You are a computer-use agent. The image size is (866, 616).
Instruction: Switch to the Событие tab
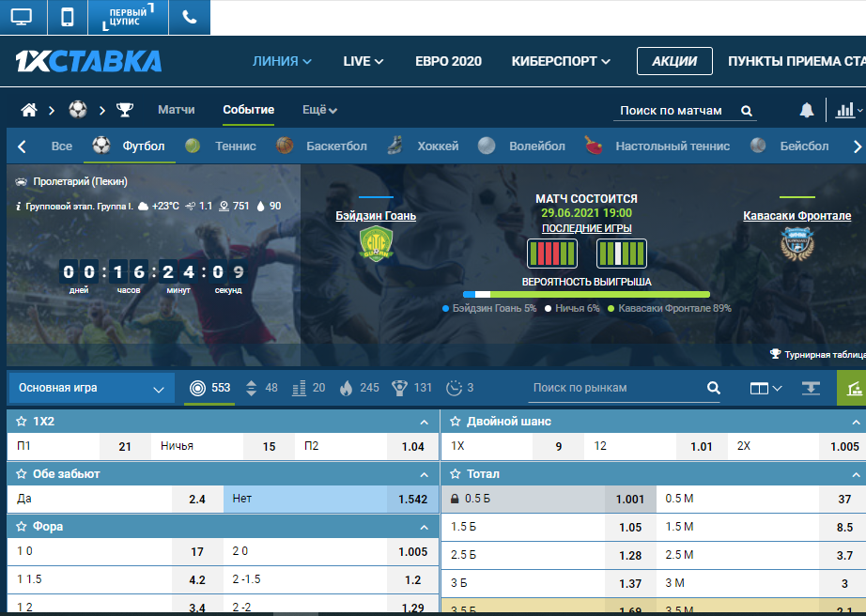pos(249,110)
